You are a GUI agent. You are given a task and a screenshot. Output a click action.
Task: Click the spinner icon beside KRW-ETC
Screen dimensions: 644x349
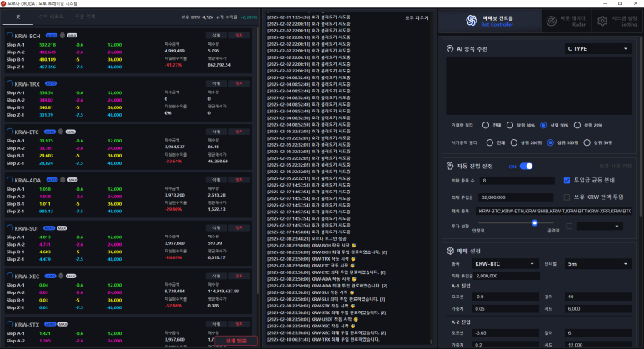[10, 132]
